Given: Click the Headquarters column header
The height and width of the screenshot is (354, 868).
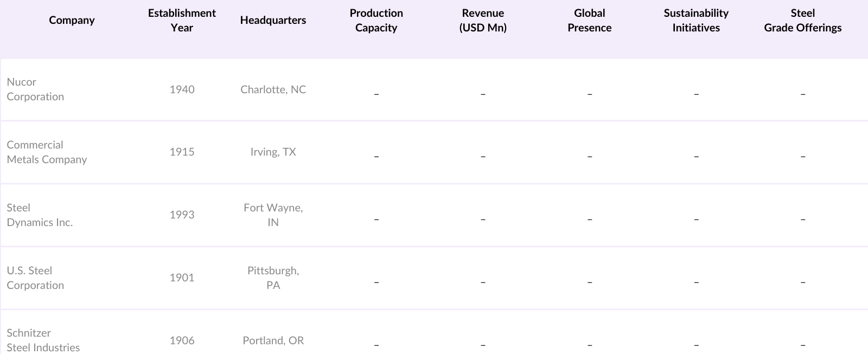Looking at the screenshot, I should (x=273, y=20).
